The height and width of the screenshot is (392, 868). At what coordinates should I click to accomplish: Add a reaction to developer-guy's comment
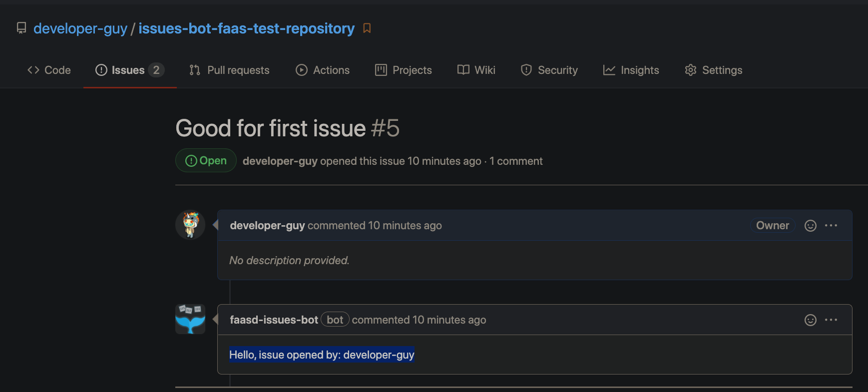pos(811,226)
